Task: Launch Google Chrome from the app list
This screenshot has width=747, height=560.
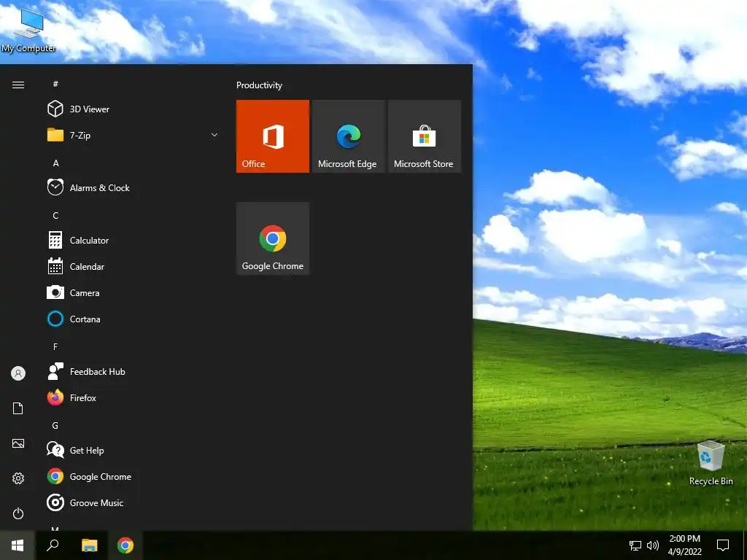Action: coord(133,477)
